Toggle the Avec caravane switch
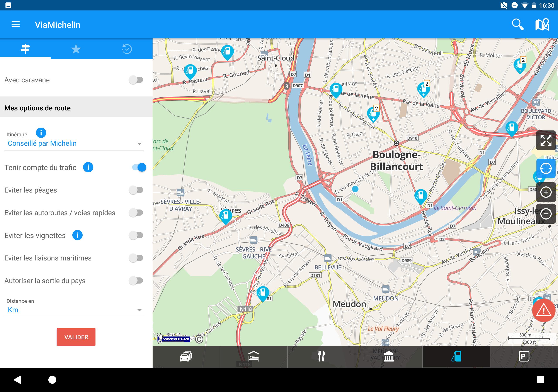The height and width of the screenshot is (392, 558). (136, 80)
